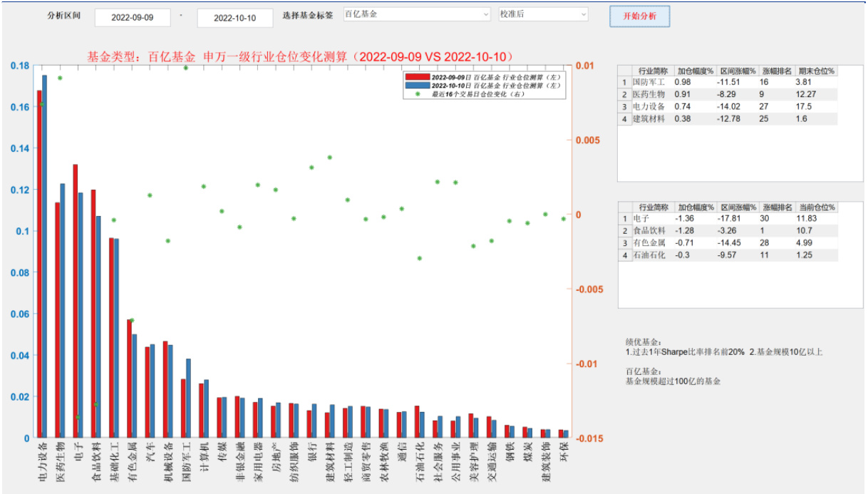Click the 2022-09-09 start date field
The width and height of the screenshot is (868, 494).
point(133,18)
